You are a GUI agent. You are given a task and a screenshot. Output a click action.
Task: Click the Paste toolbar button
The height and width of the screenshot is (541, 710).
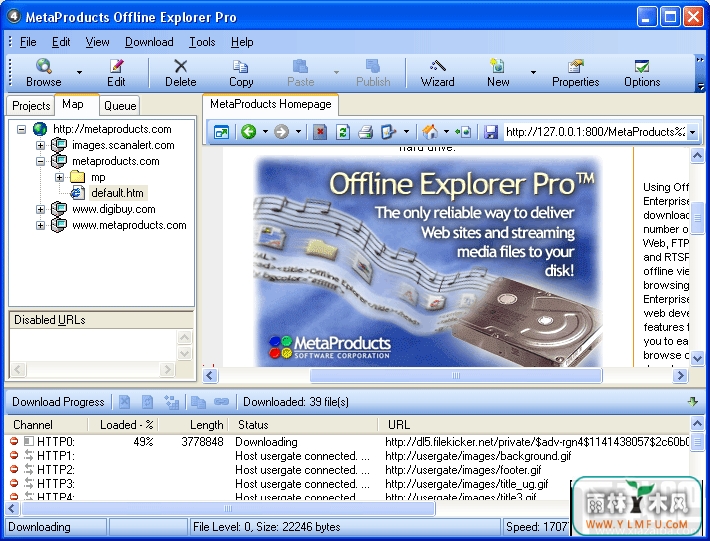click(x=301, y=73)
